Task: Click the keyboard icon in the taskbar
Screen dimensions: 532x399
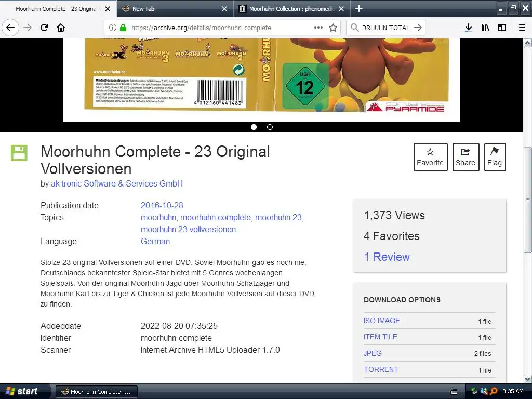Action: click(454, 392)
